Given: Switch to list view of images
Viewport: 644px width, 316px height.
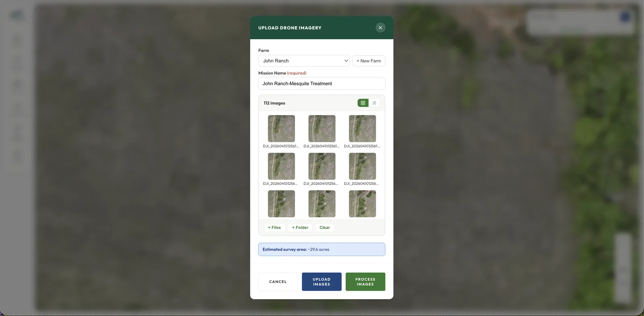Looking at the screenshot, I should [x=374, y=103].
